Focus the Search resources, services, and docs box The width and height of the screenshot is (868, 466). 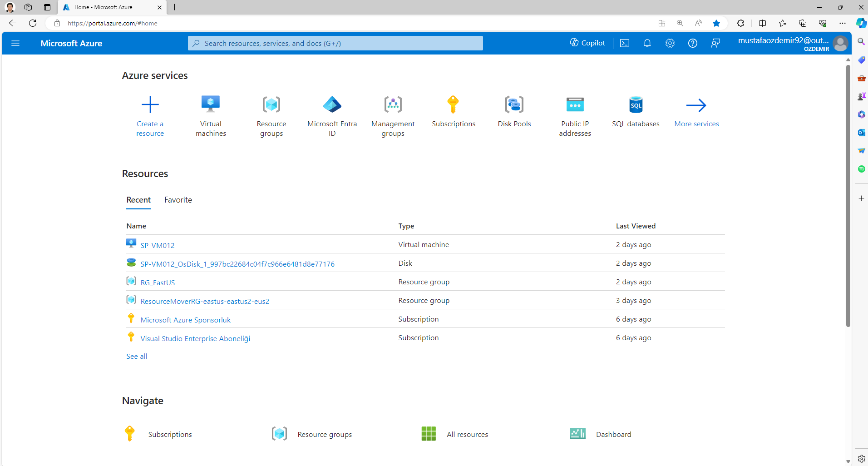335,43
